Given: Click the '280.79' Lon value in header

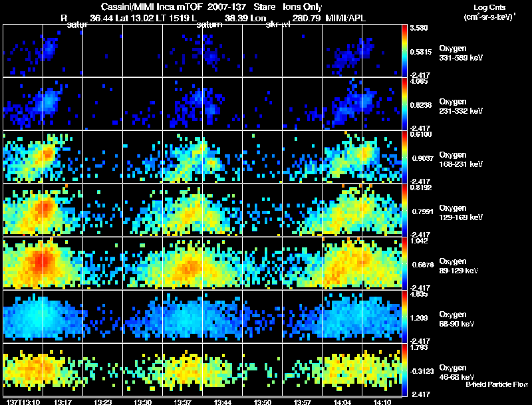Looking at the screenshot, I should point(306,19).
